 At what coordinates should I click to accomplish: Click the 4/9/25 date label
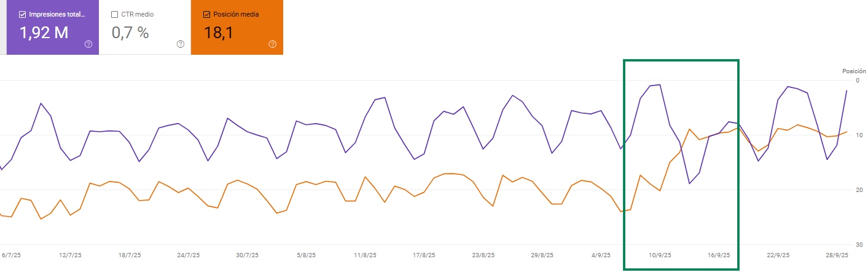tap(599, 255)
